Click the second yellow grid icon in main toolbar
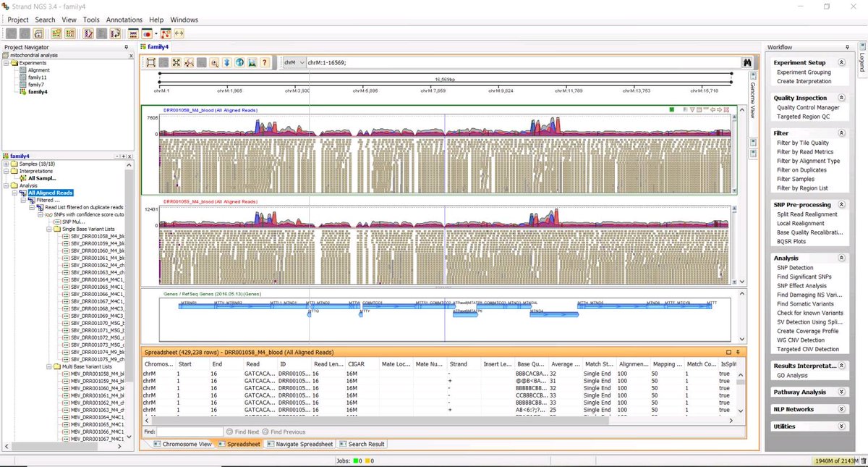 (x=71, y=33)
